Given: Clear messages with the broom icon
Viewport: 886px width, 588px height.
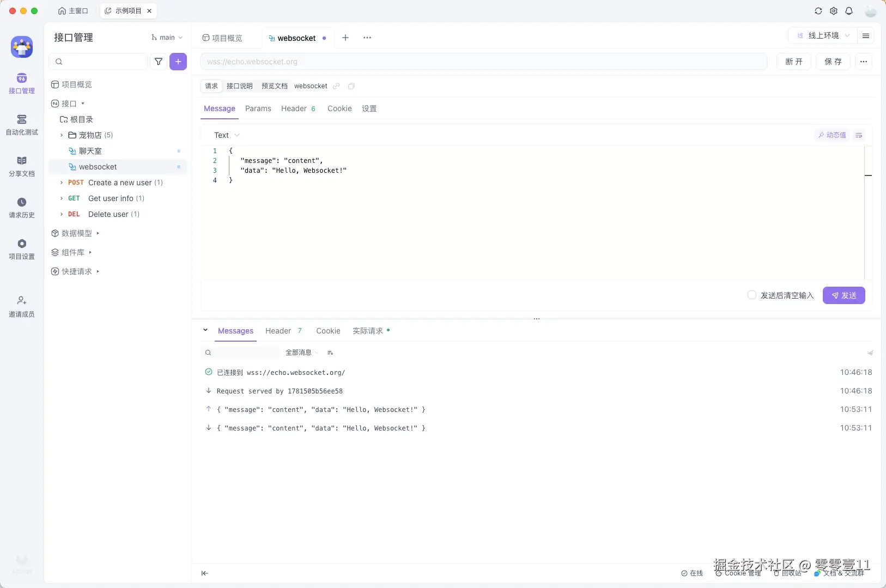Looking at the screenshot, I should 870,353.
